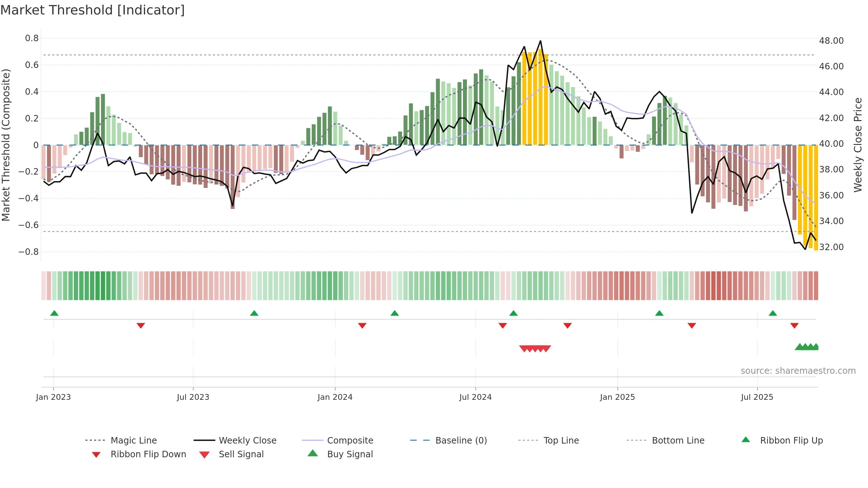The width and height of the screenshot is (868, 488).
Task: Click the −0.8 left axis tick label
Action: pos(29,252)
